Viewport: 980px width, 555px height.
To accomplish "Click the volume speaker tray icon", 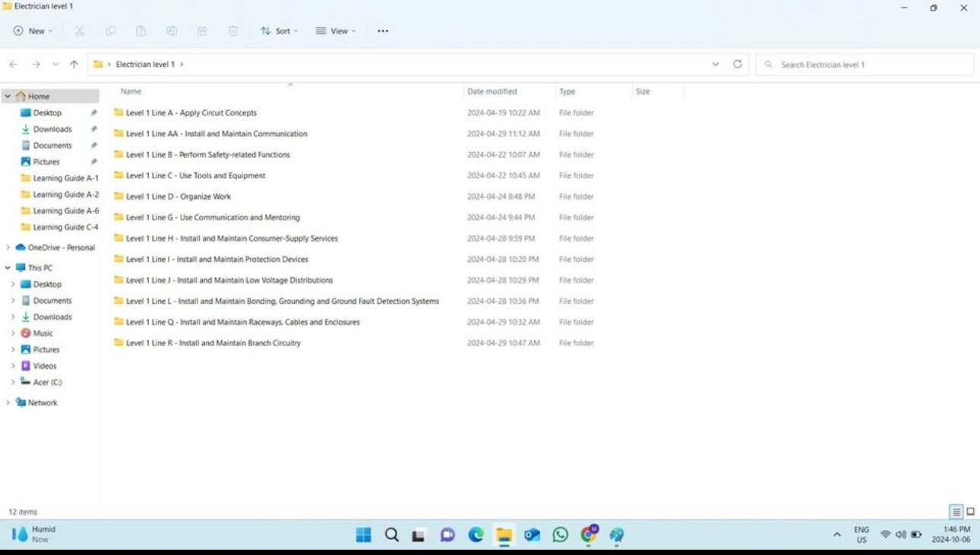I will pos(900,535).
